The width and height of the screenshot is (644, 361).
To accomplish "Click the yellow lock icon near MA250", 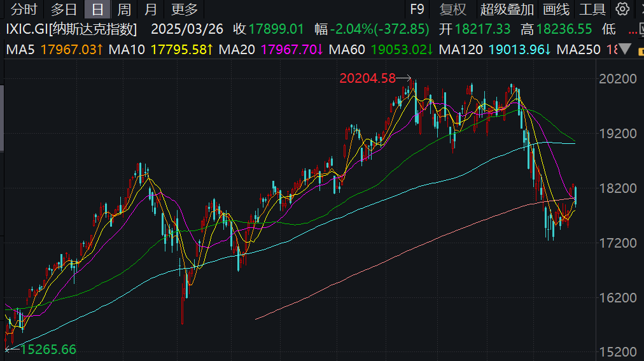I will coord(641,51).
